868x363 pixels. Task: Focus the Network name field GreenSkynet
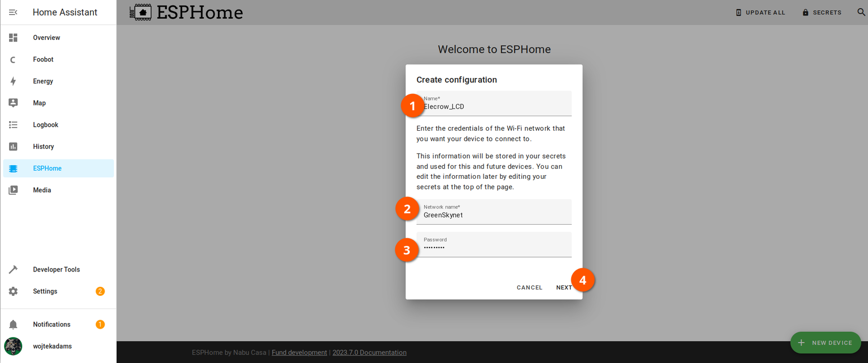tap(494, 212)
